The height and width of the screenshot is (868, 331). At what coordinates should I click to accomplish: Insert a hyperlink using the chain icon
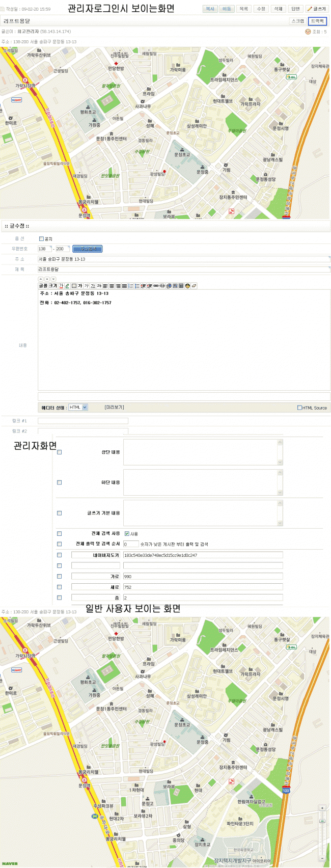point(155,286)
